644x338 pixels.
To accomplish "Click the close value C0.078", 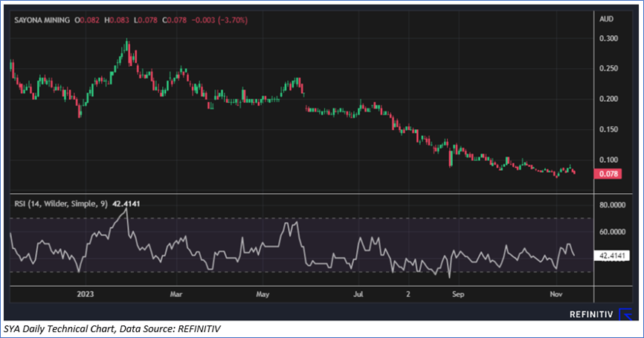I will pos(175,20).
